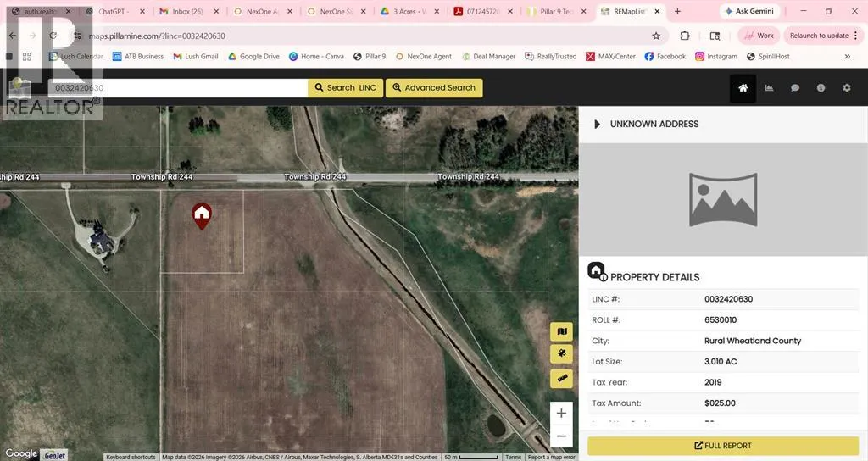This screenshot has width=868, height=461.
Task: Zoom in on the map
Action: [x=561, y=414]
